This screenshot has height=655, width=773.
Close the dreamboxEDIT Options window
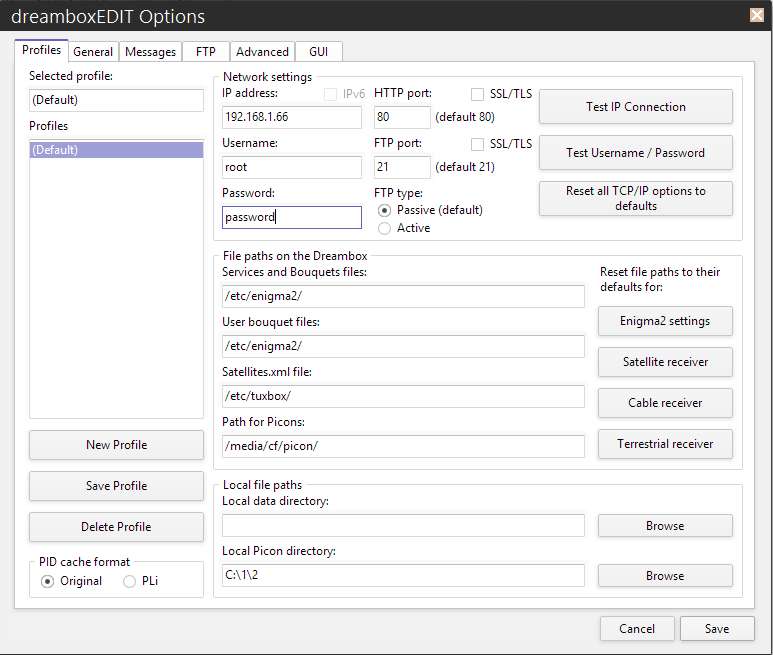pyautogui.click(x=757, y=15)
